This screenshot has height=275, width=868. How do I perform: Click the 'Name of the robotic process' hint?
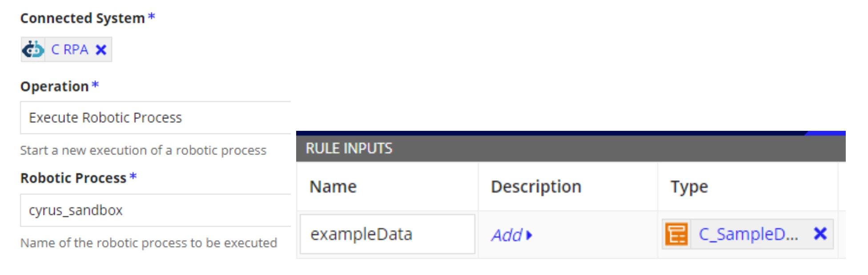[x=149, y=243]
